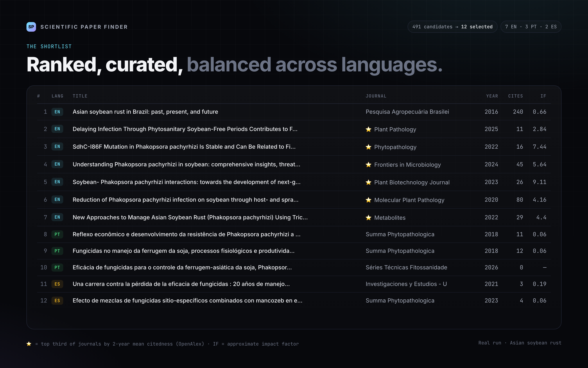Click the star next to Plant Biotechnology Journal

(x=368, y=182)
